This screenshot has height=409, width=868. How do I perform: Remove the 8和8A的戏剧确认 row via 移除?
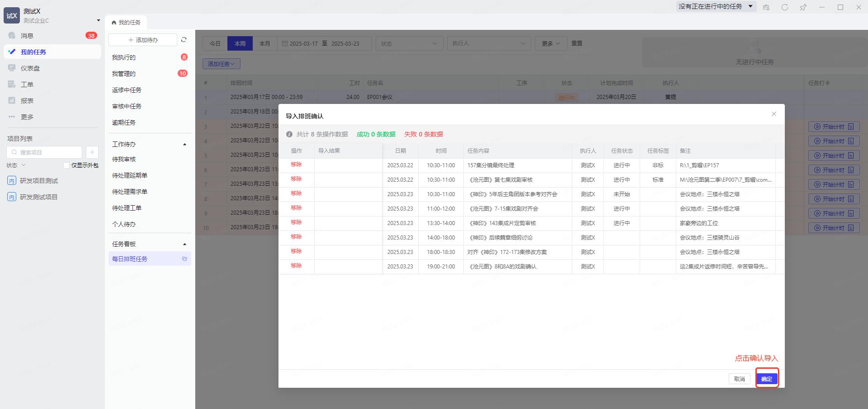click(x=296, y=266)
